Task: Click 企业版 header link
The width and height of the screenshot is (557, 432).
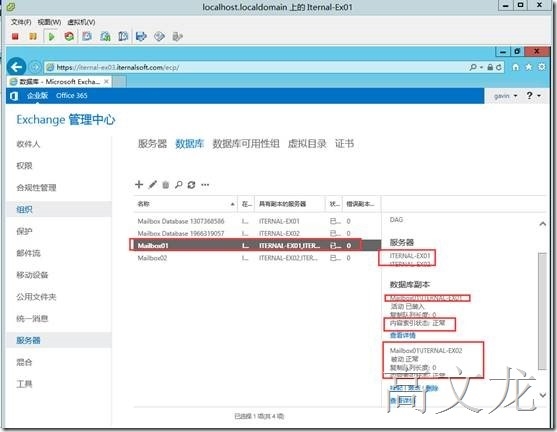Action: 37,96
